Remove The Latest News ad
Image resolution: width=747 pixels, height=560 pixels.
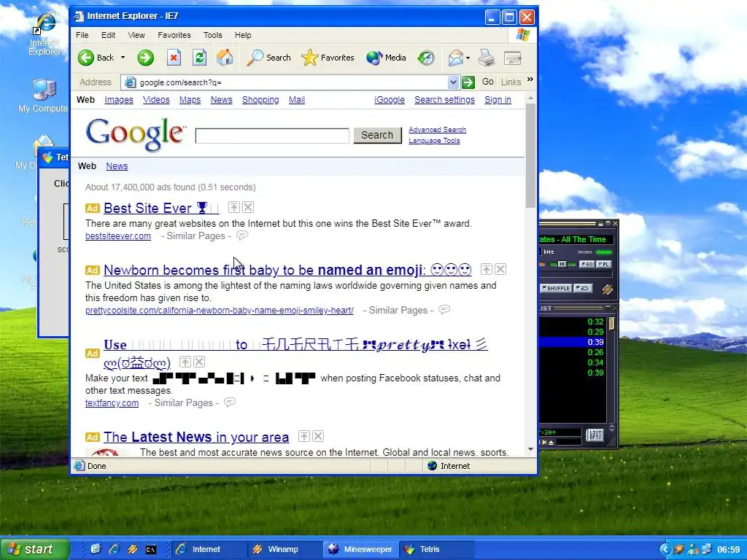pyautogui.click(x=318, y=436)
